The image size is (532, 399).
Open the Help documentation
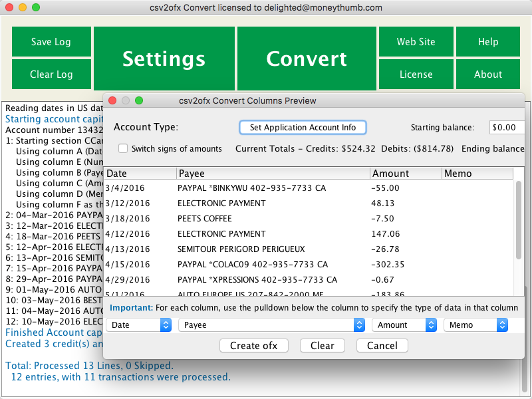pos(487,41)
